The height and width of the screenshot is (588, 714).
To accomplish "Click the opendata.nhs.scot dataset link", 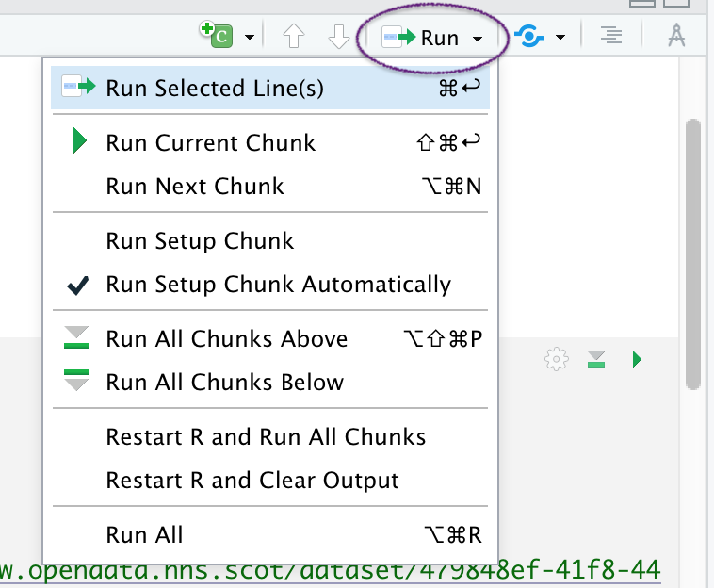I will point(330,570).
